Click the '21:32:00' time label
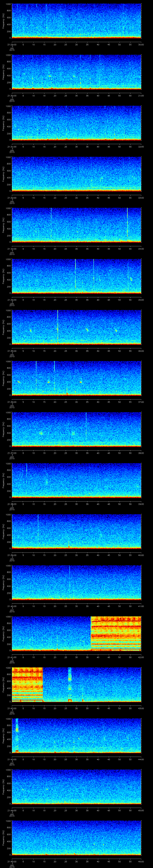The height and width of the screenshot is (868, 153). tap(12, 197)
